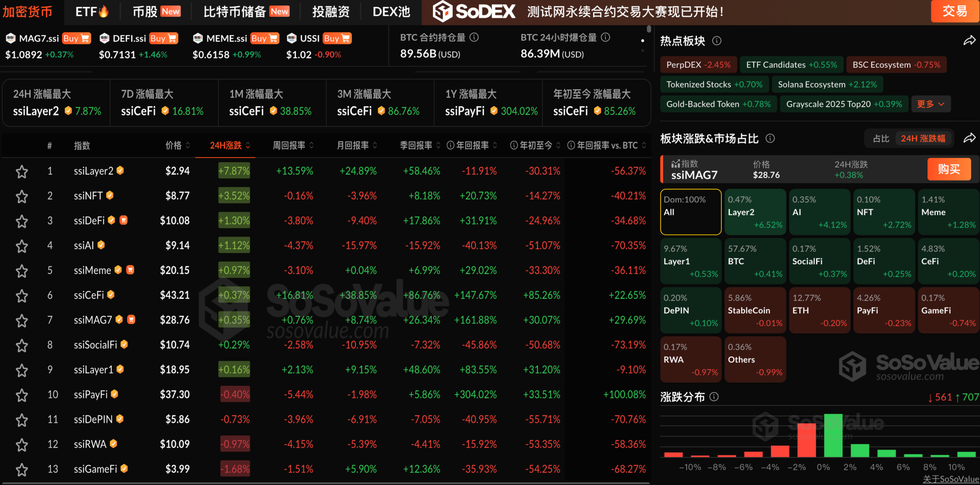This screenshot has width=980, height=485.
Task: Click share icon next to 板块涨跌&市场占比
Action: (969, 138)
